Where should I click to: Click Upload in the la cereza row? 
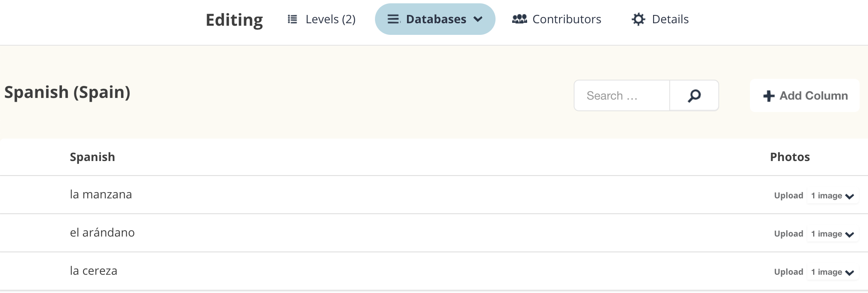click(x=788, y=272)
